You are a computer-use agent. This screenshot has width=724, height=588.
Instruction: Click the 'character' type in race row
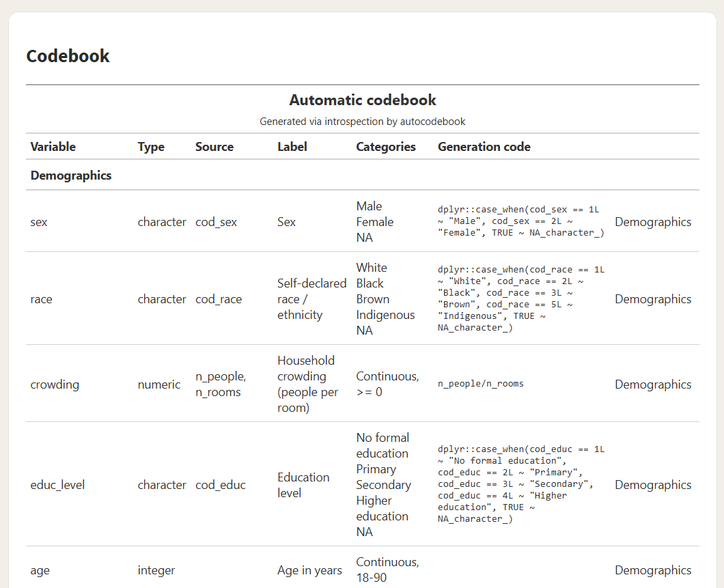point(162,299)
